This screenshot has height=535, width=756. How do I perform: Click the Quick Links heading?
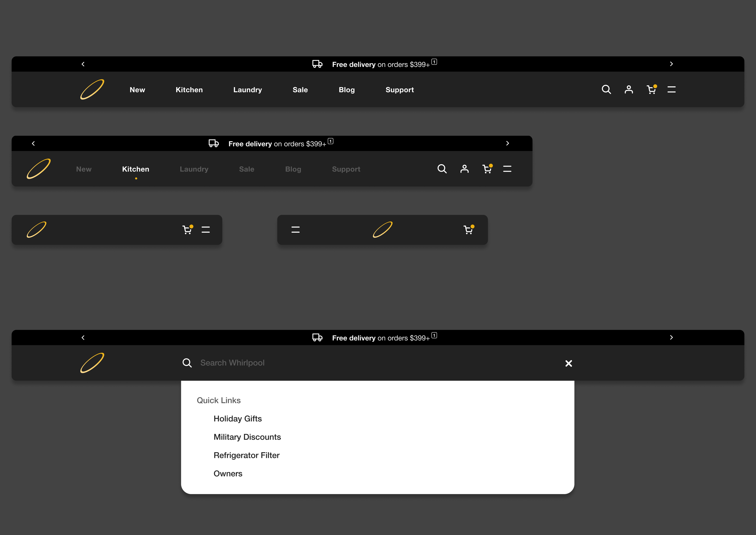[x=219, y=400]
